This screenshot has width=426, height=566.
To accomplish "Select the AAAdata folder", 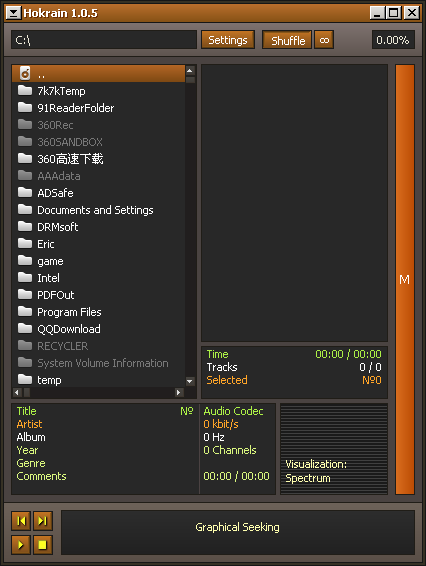I will tap(98, 176).
